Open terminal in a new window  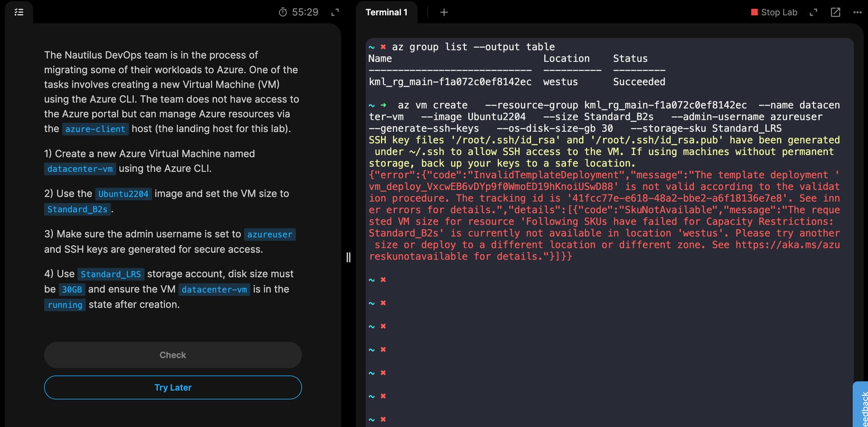tap(835, 12)
